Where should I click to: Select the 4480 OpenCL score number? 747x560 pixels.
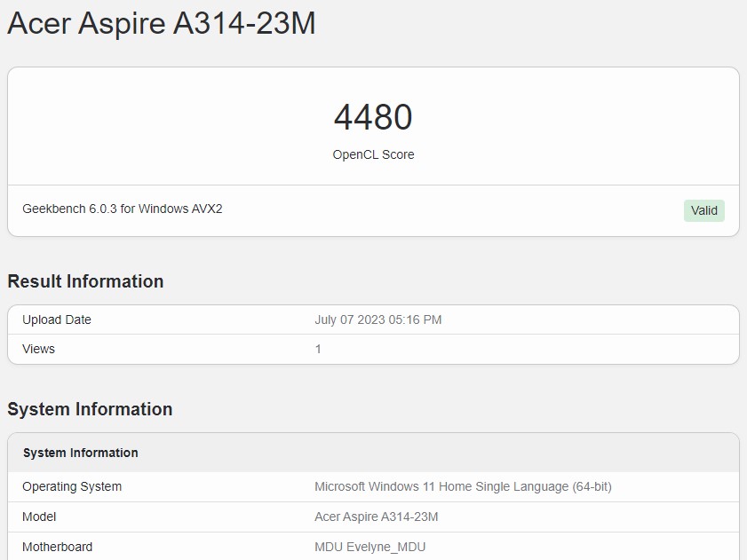(x=373, y=116)
